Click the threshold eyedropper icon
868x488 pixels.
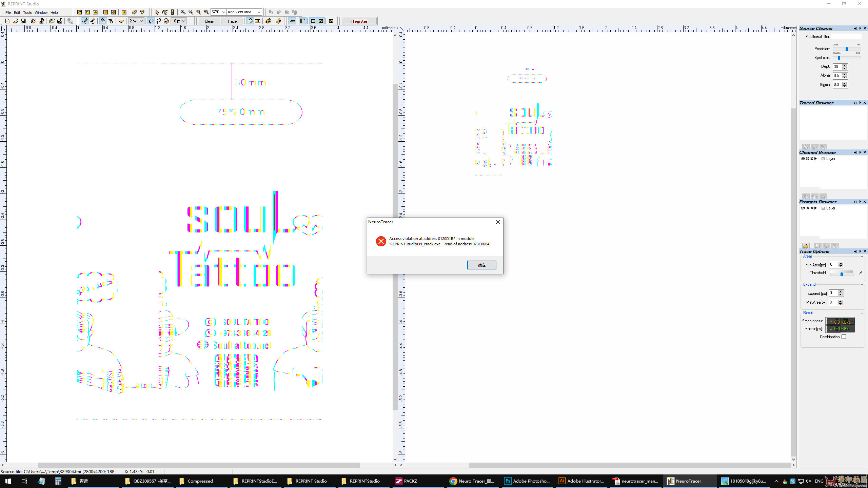[x=860, y=273]
